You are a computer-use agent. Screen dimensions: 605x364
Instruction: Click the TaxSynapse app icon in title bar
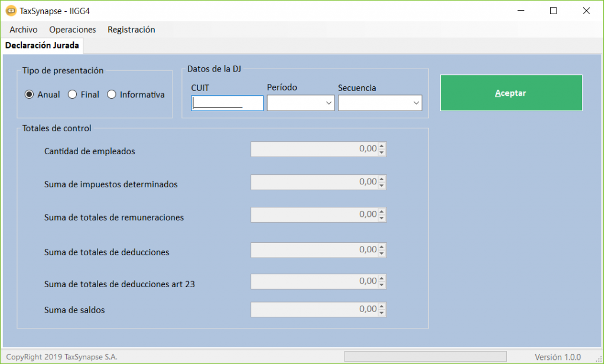[11, 11]
